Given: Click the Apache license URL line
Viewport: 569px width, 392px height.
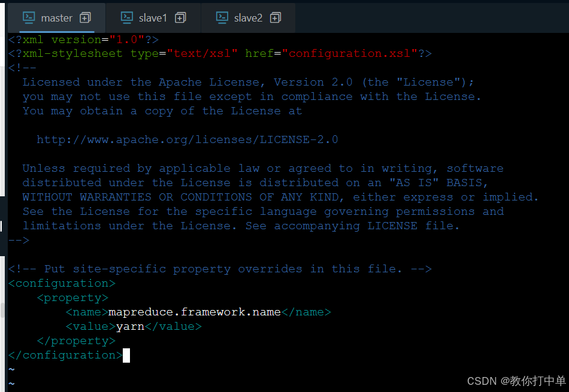Looking at the screenshot, I should (x=187, y=139).
